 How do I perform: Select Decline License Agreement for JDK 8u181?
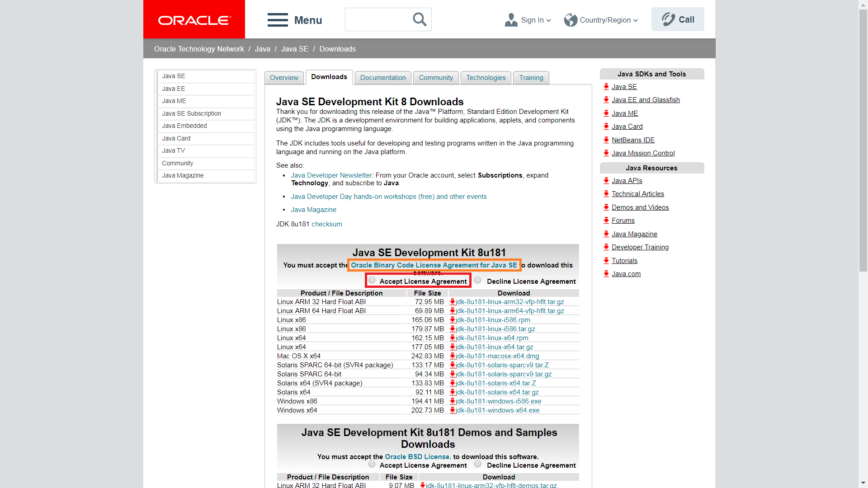click(477, 280)
